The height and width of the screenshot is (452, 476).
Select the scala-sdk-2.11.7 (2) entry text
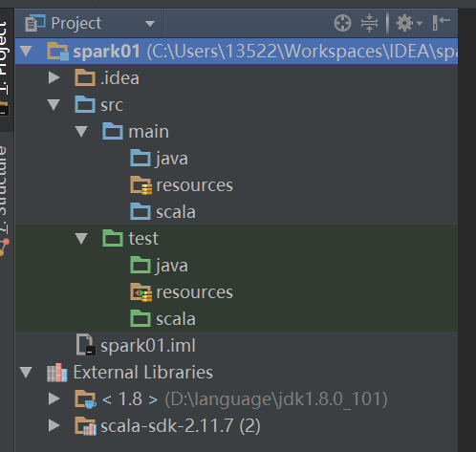point(181,426)
